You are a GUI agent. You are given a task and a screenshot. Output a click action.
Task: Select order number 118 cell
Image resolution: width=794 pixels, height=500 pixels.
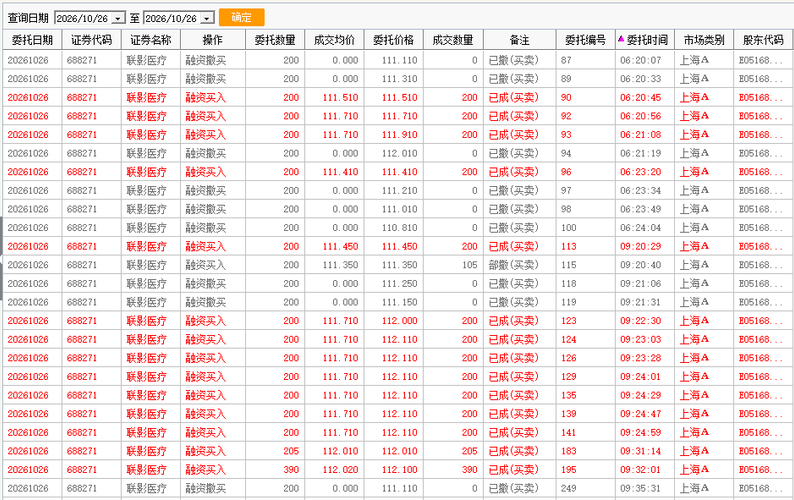coord(586,284)
